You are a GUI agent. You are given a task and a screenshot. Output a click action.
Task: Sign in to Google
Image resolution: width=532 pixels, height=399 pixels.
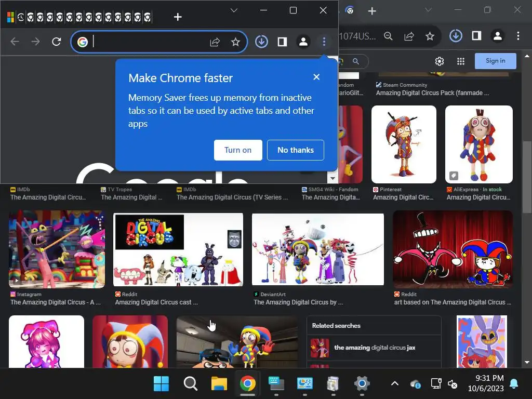coord(495,61)
